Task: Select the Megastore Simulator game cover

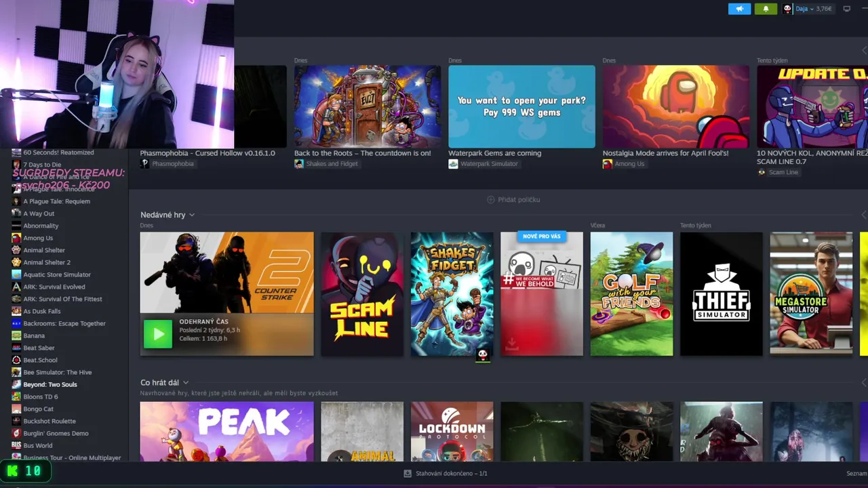Action: click(811, 294)
